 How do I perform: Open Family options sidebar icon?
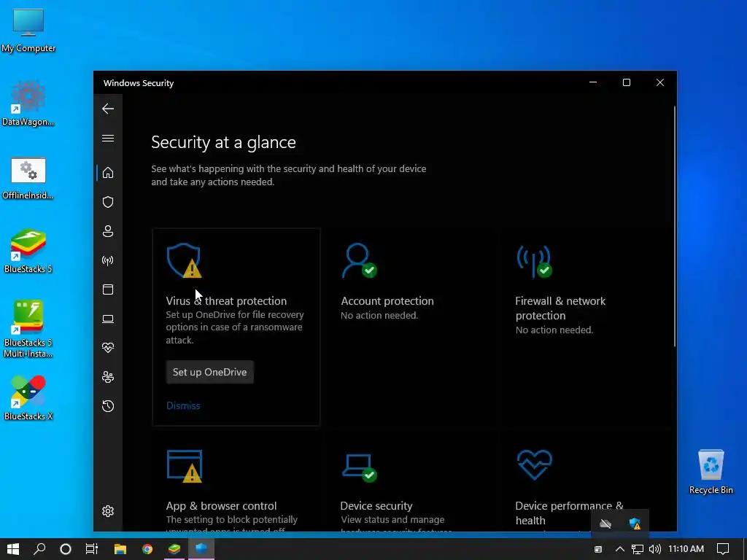pyautogui.click(x=108, y=377)
